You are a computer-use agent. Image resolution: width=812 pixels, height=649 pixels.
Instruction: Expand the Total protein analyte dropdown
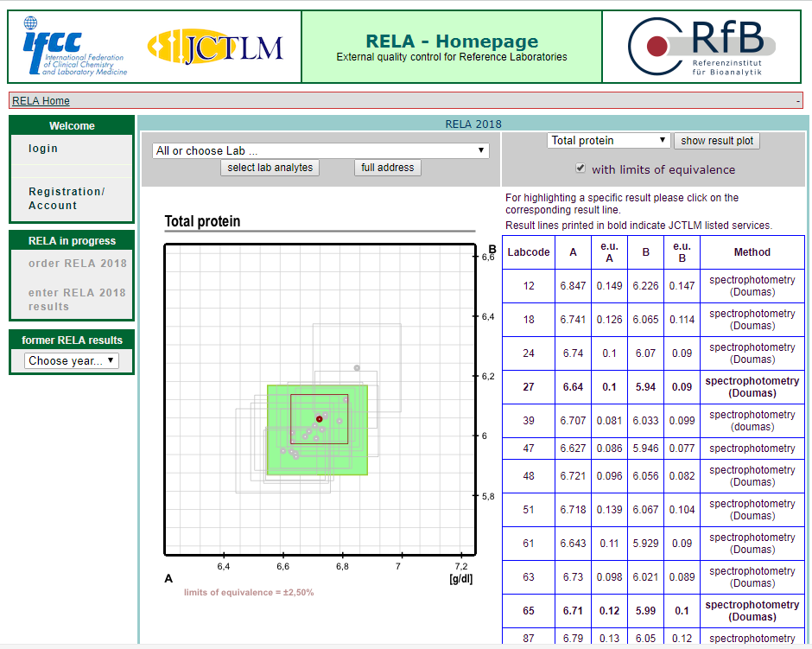pyautogui.click(x=609, y=141)
